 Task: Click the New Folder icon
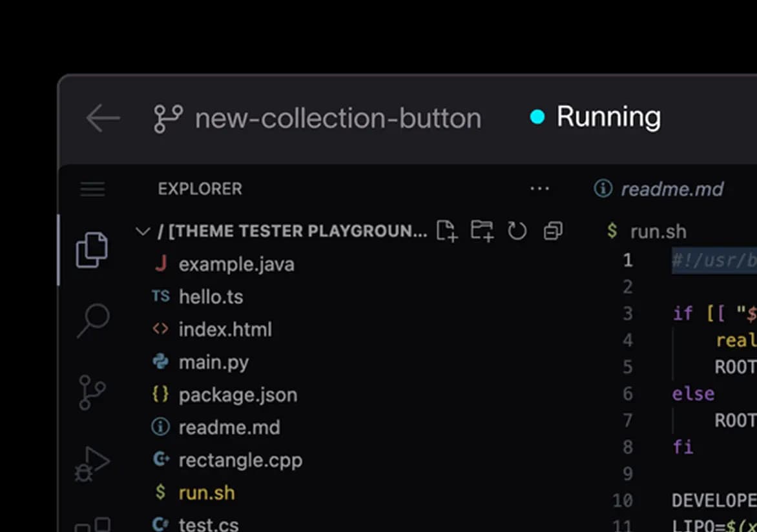click(x=482, y=230)
